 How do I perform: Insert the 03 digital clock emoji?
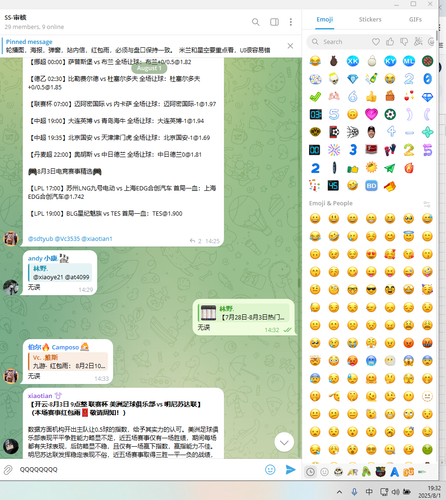pyautogui.click(x=315, y=114)
